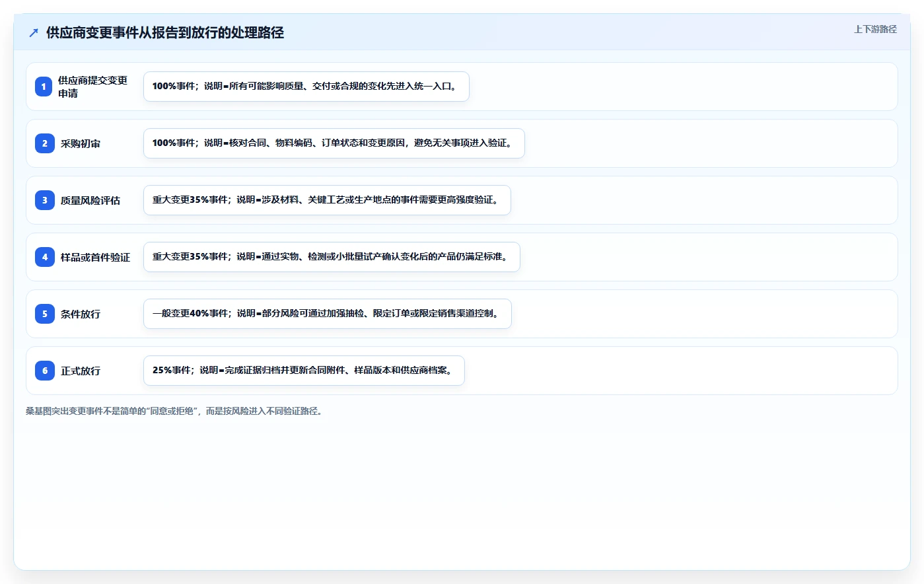
Task: Click step number badge 5
Action: (x=45, y=314)
